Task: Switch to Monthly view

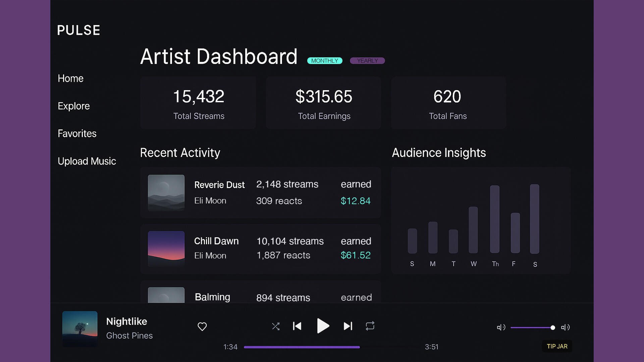Action: [324, 61]
